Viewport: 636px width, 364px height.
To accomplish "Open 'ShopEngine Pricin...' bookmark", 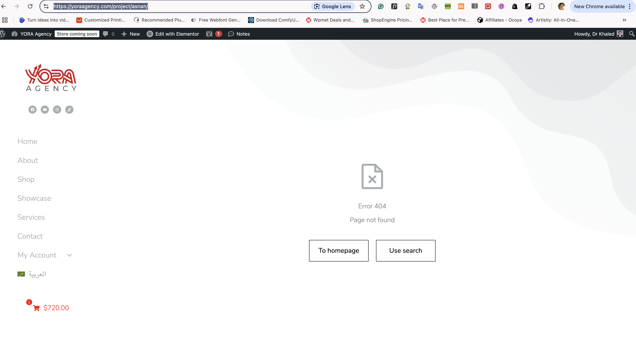I will click(x=387, y=20).
